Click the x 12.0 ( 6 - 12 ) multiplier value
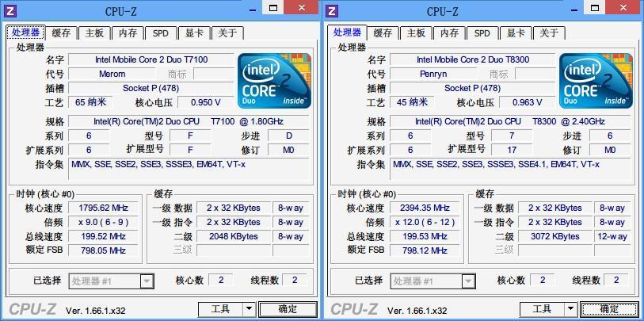This screenshot has height=321, width=644. [x=425, y=223]
